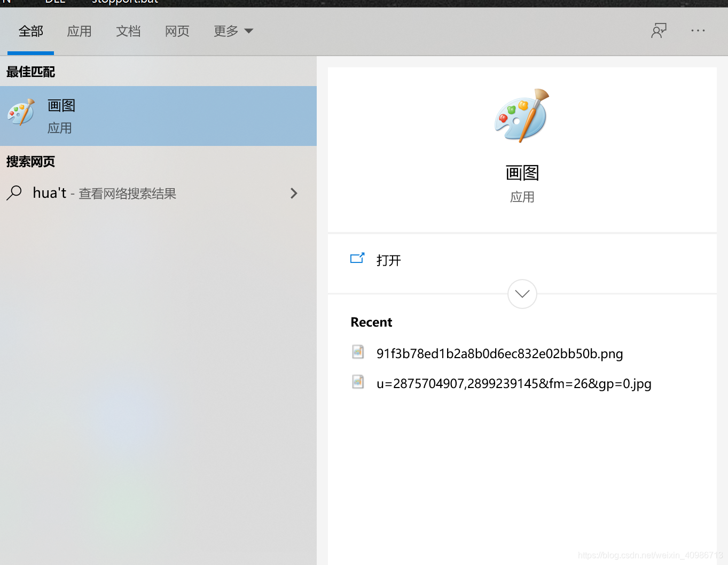Click the large Paint icon in preview pane
This screenshot has width=728, height=565.
(522, 115)
